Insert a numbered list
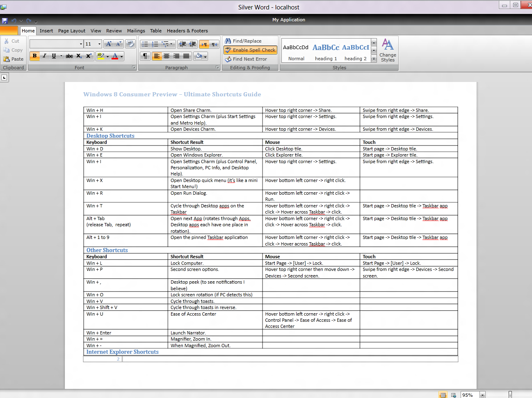This screenshot has width=532, height=398. [x=155, y=44]
